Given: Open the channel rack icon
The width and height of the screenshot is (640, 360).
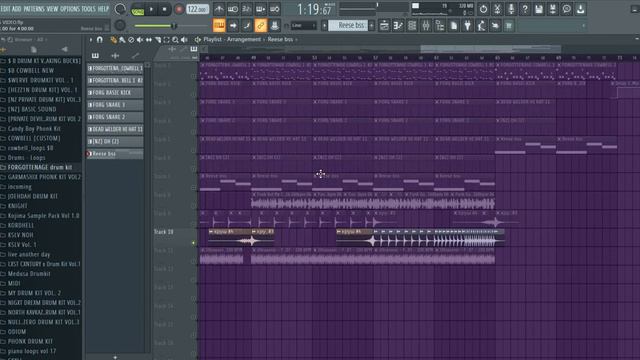Looking at the screenshot, I should pos(412,26).
